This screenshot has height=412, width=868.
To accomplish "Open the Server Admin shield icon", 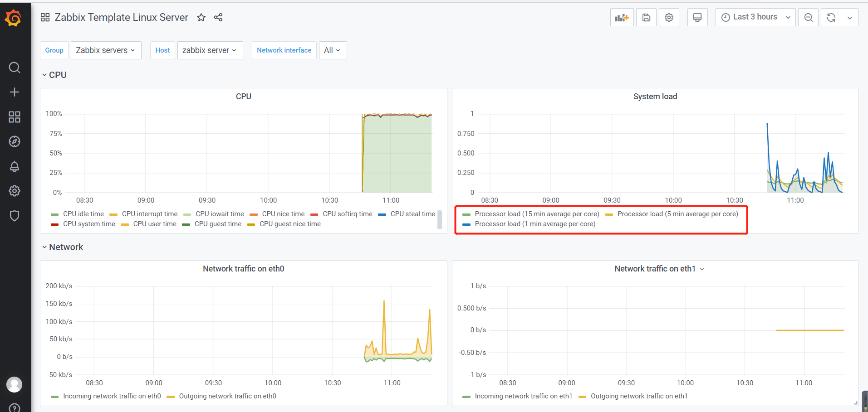I will pyautogui.click(x=15, y=216).
